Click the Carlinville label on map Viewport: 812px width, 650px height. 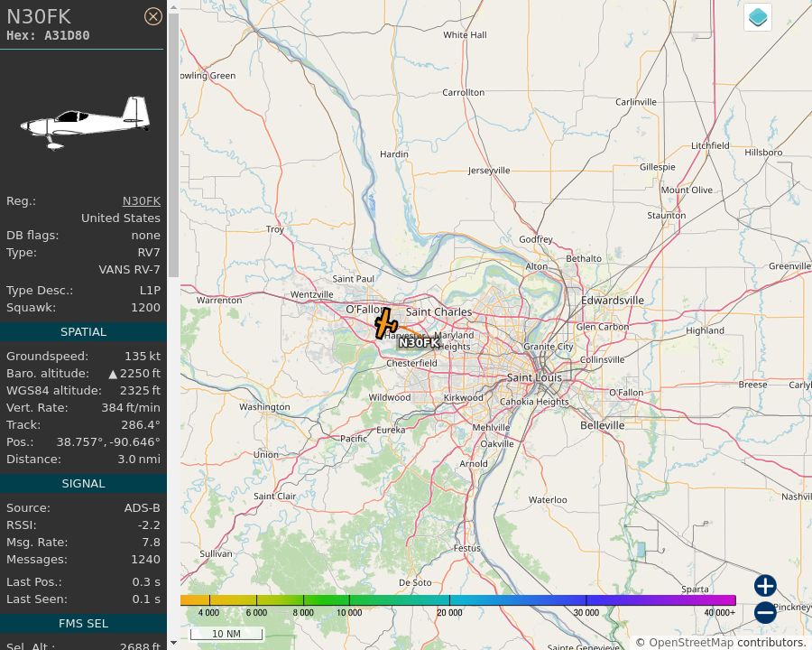click(x=635, y=102)
